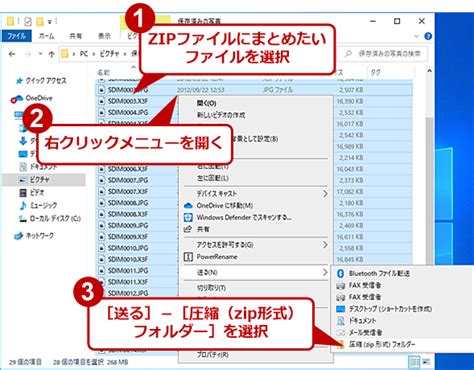Click the properties icon in quick access toolbar
This screenshot has height=370, width=474.
pos(28,22)
